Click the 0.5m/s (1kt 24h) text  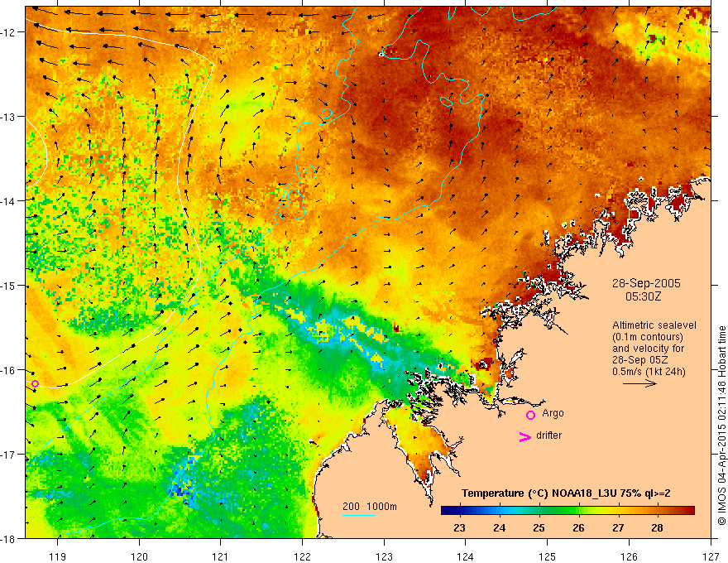point(649,371)
